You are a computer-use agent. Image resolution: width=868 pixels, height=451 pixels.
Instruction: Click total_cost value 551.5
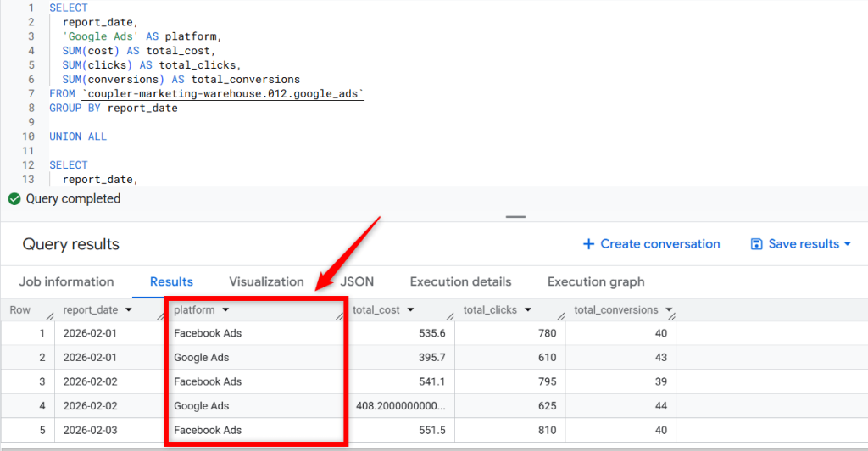coord(432,431)
